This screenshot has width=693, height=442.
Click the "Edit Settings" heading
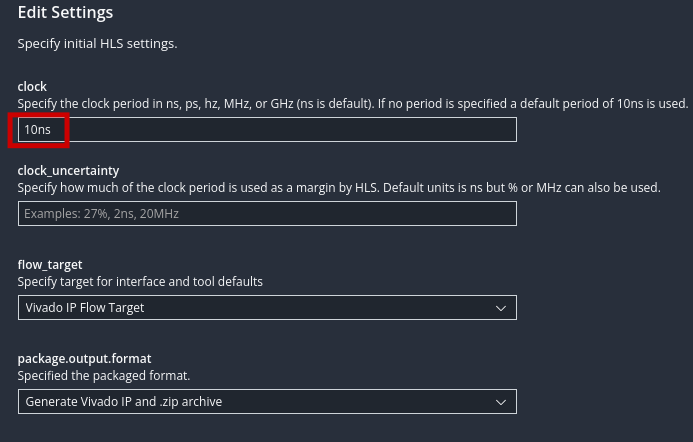(65, 13)
